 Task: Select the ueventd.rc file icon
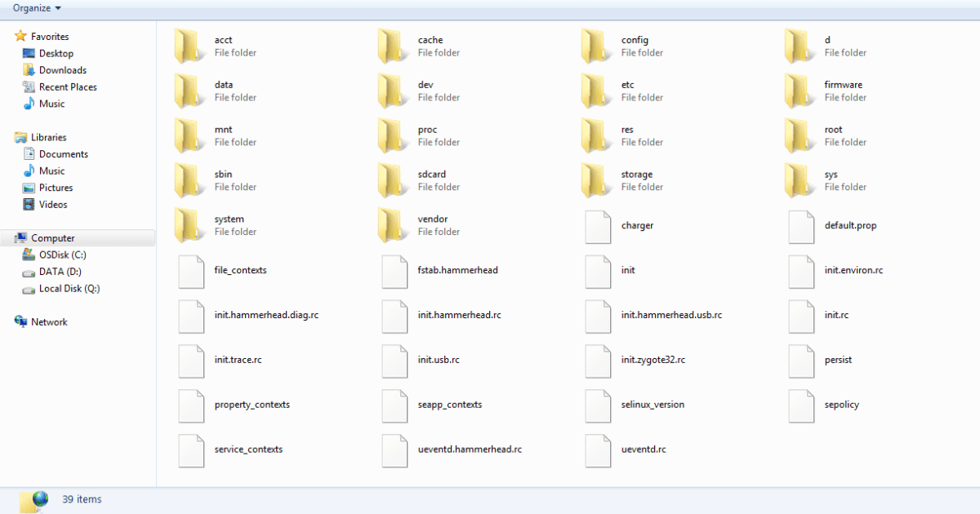[x=599, y=450]
